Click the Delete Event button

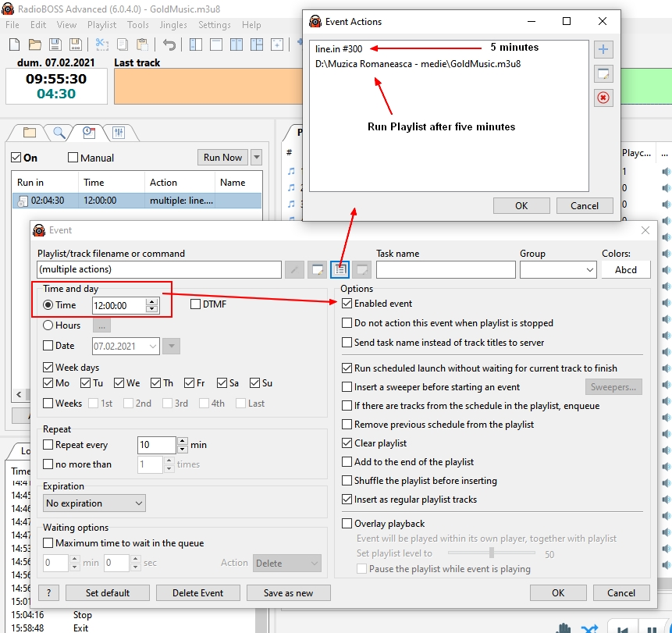coord(197,592)
